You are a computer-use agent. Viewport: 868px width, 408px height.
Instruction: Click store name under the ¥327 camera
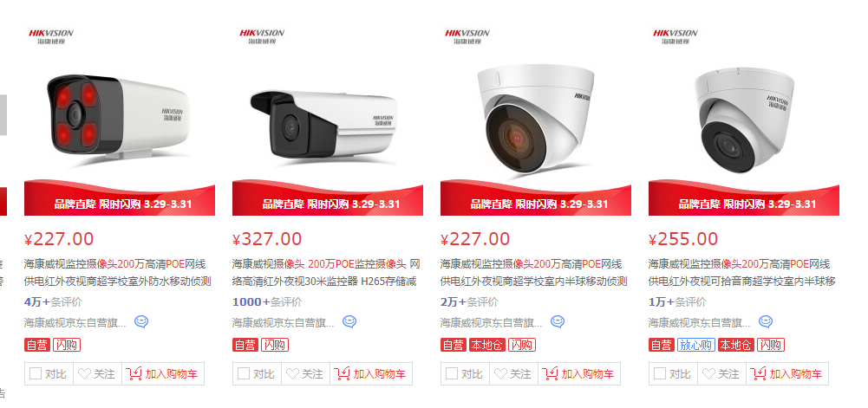(283, 322)
